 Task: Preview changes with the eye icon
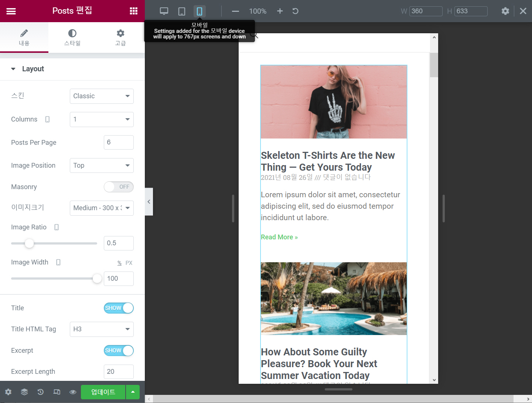click(73, 392)
